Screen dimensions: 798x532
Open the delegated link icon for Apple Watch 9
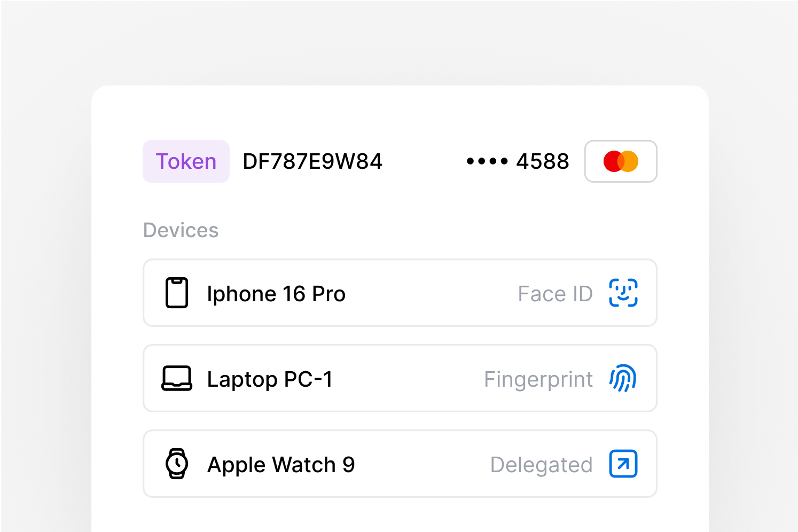(622, 464)
